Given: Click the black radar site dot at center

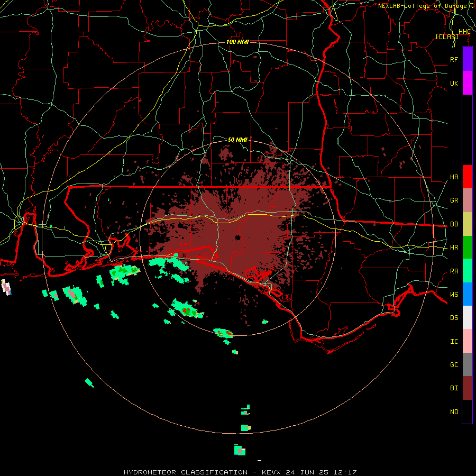Looking at the screenshot, I should tap(237, 237).
